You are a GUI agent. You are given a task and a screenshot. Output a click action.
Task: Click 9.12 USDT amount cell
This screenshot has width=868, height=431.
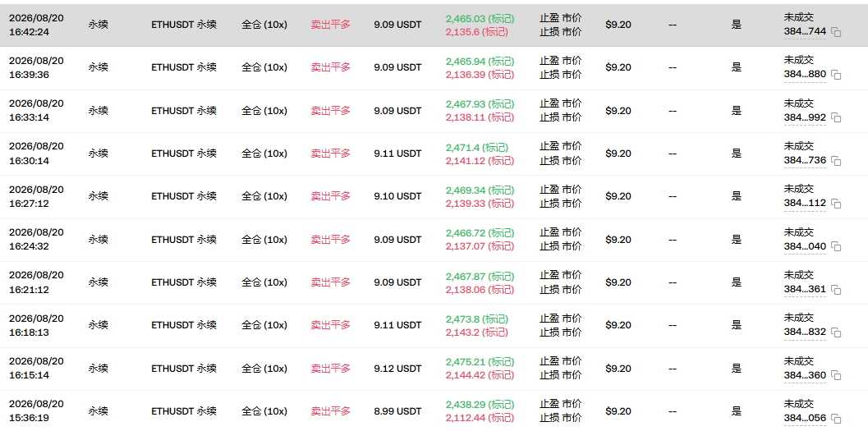coord(397,369)
